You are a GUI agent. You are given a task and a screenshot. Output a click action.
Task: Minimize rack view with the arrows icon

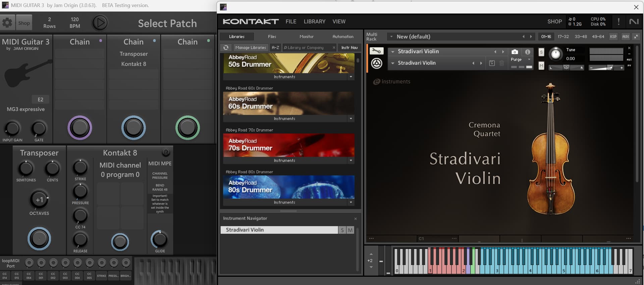tap(636, 37)
